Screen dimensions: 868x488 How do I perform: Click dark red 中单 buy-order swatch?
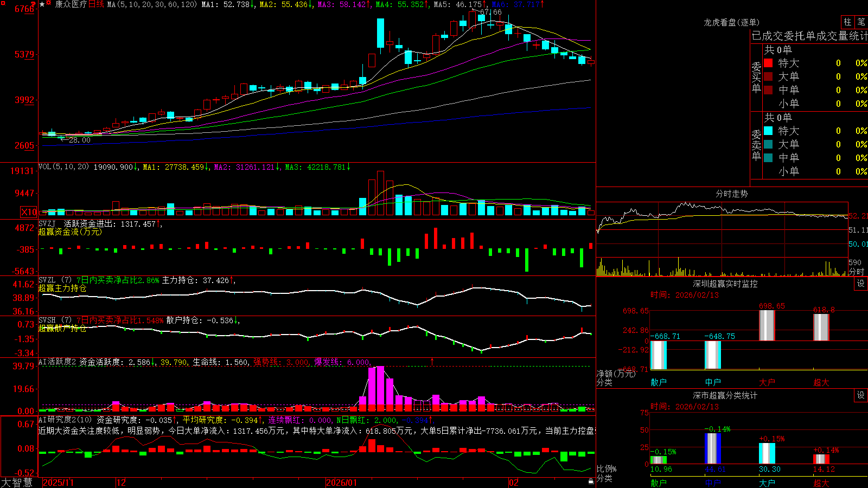coord(768,90)
